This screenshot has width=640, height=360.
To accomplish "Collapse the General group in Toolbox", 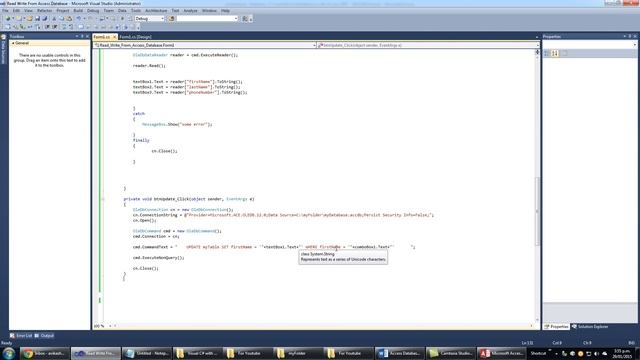I will coord(13,43).
